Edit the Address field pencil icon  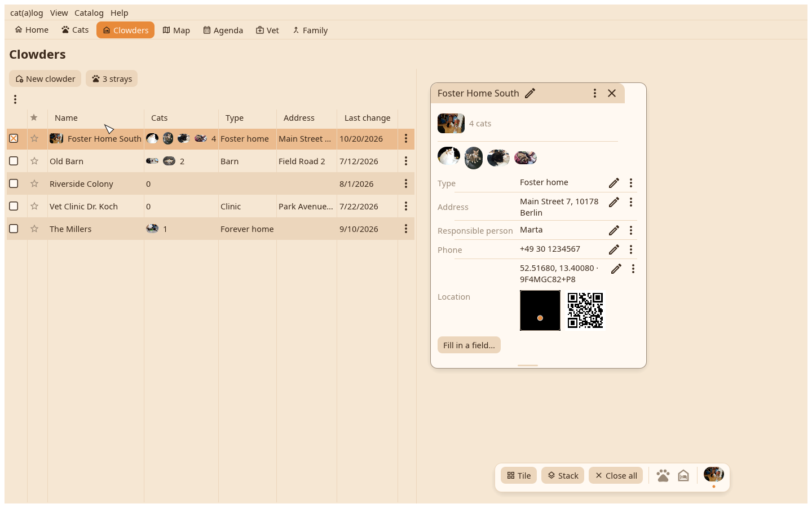click(x=614, y=202)
